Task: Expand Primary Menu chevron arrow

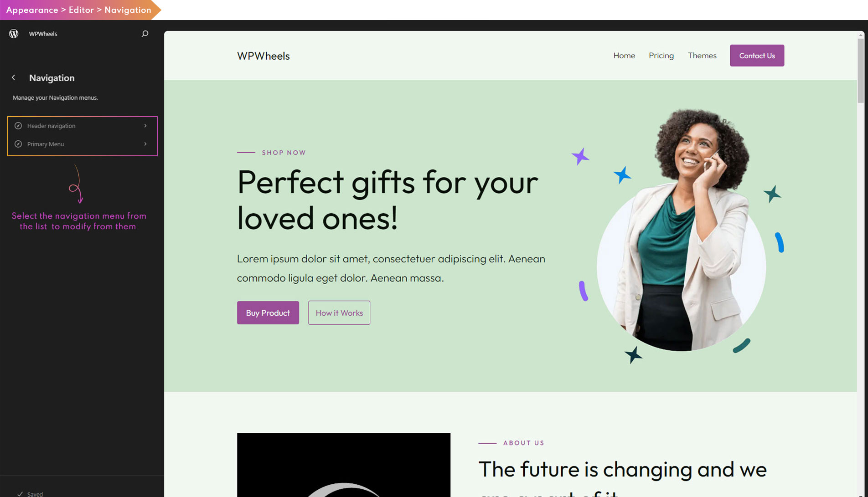Action: coord(145,144)
